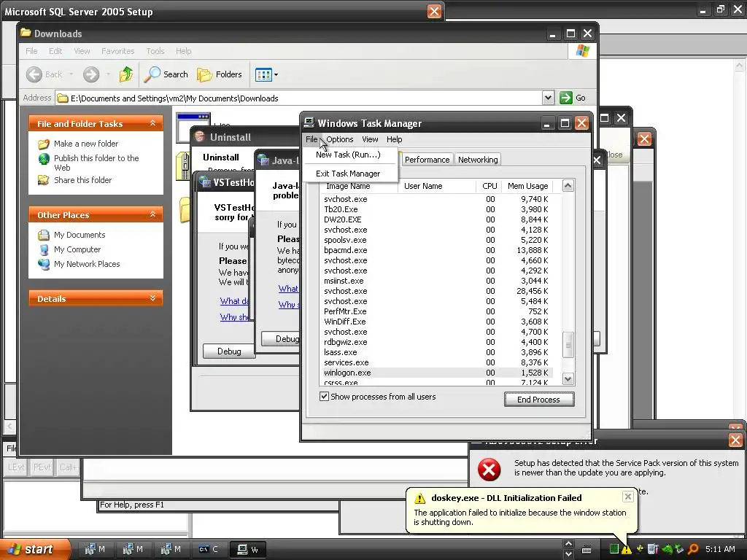Click the taskbar clock showing 5:11 AM
Viewport: 747px width, 560px height.
[720, 549]
